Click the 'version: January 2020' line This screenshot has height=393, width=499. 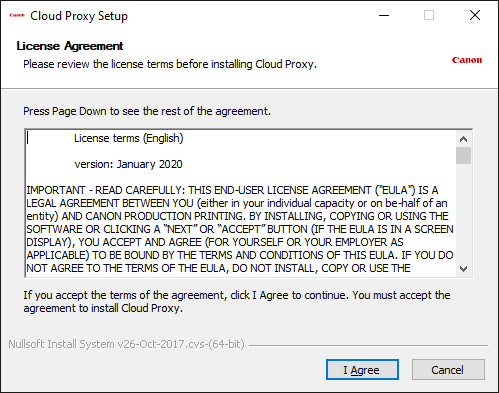click(128, 164)
